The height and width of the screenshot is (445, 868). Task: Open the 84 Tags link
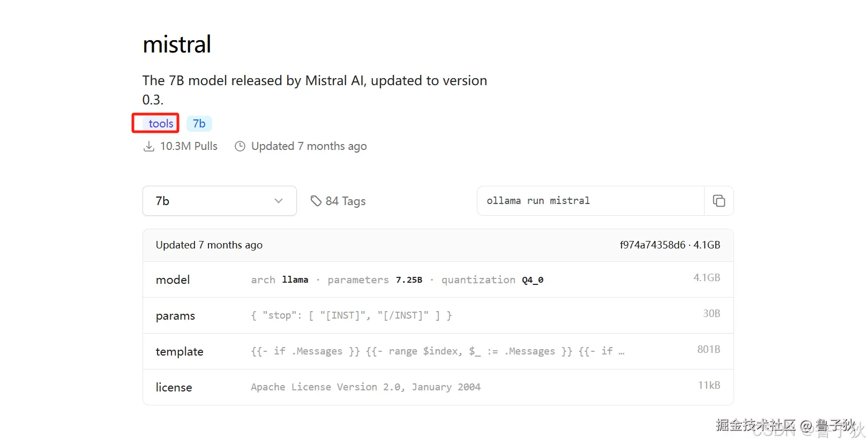tap(346, 201)
